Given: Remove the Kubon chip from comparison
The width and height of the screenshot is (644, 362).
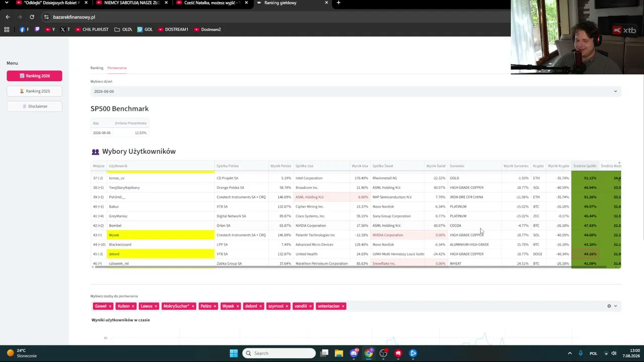Looking at the screenshot, I should [133, 306].
